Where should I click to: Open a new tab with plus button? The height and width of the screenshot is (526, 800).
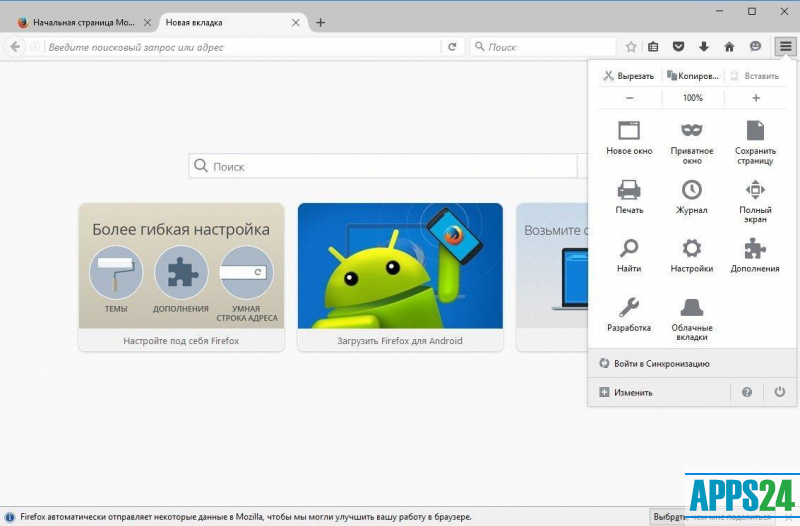pyautogui.click(x=320, y=22)
